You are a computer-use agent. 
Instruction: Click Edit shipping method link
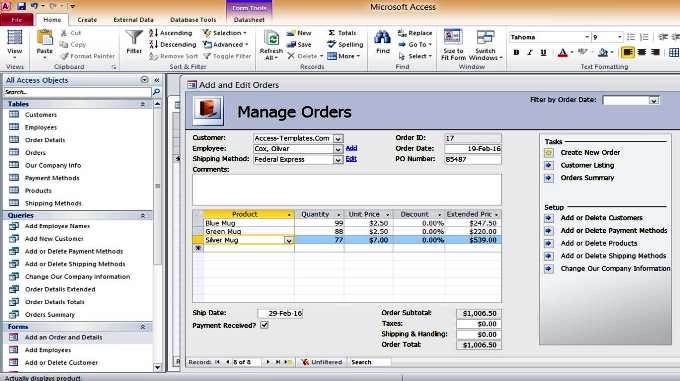(351, 159)
